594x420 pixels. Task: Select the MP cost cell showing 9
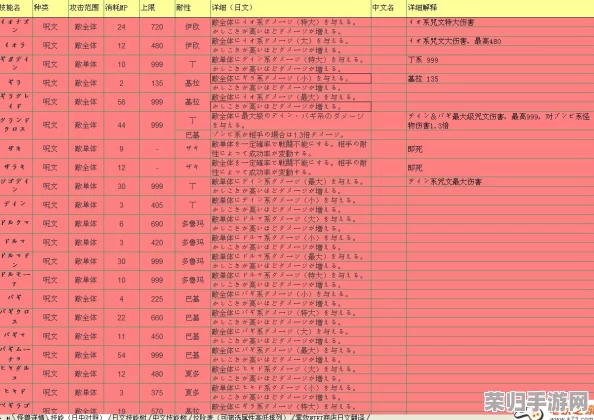tap(121, 149)
